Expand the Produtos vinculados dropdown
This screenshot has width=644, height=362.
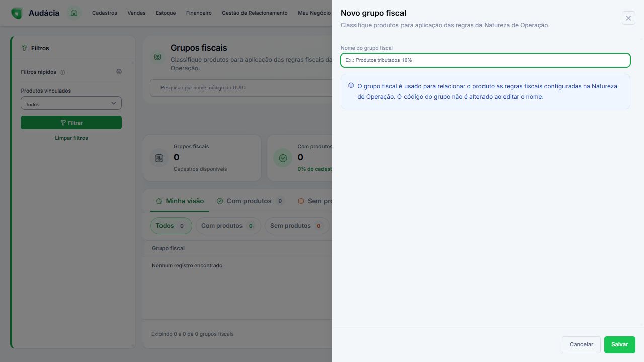(71, 103)
